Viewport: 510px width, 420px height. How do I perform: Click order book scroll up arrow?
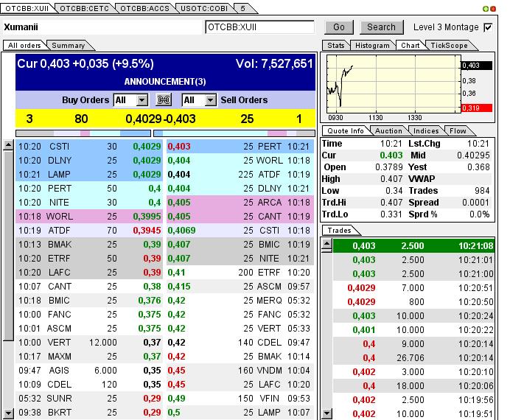8,145
